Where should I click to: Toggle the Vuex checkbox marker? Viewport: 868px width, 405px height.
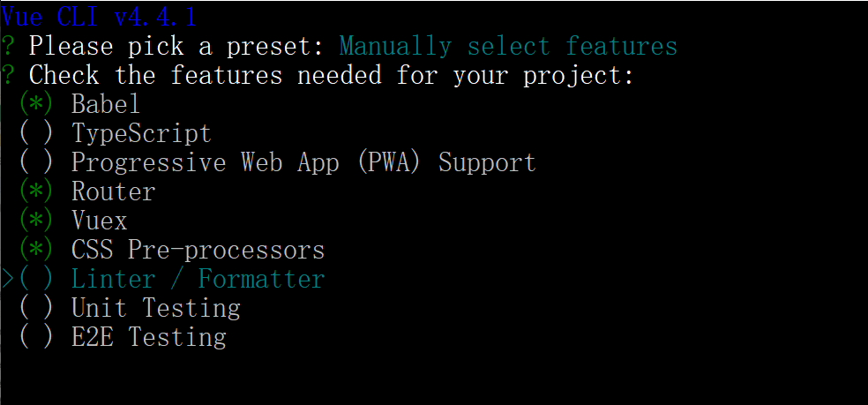pyautogui.click(x=35, y=221)
